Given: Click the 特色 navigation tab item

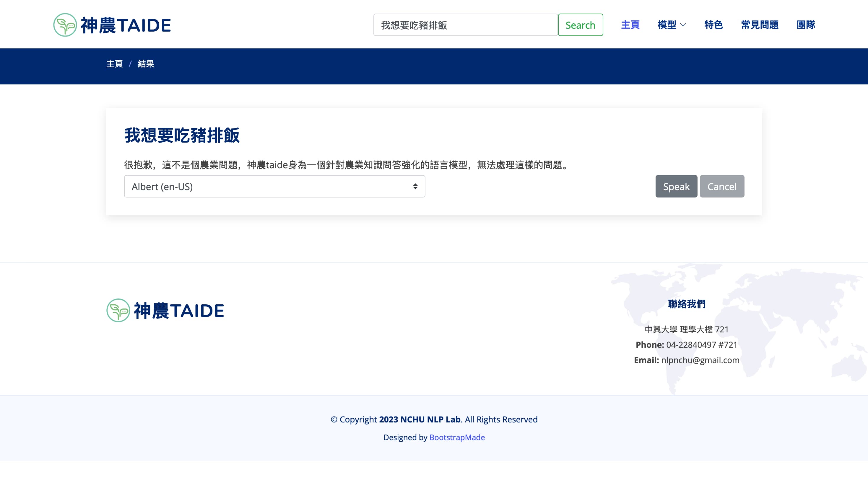Looking at the screenshot, I should tap(713, 25).
